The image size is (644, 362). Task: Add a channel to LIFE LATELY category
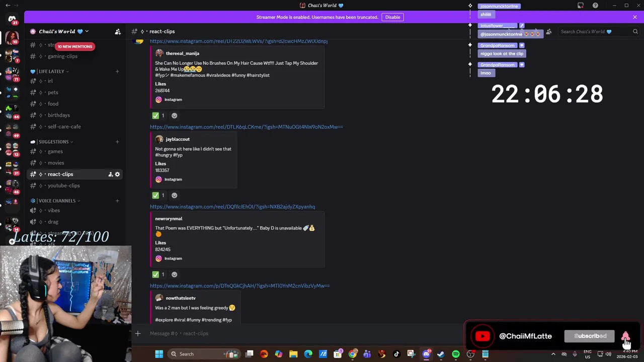point(117,71)
